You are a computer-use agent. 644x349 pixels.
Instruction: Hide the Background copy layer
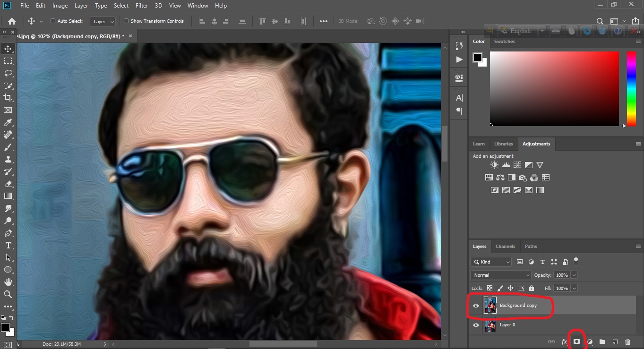[x=476, y=306]
